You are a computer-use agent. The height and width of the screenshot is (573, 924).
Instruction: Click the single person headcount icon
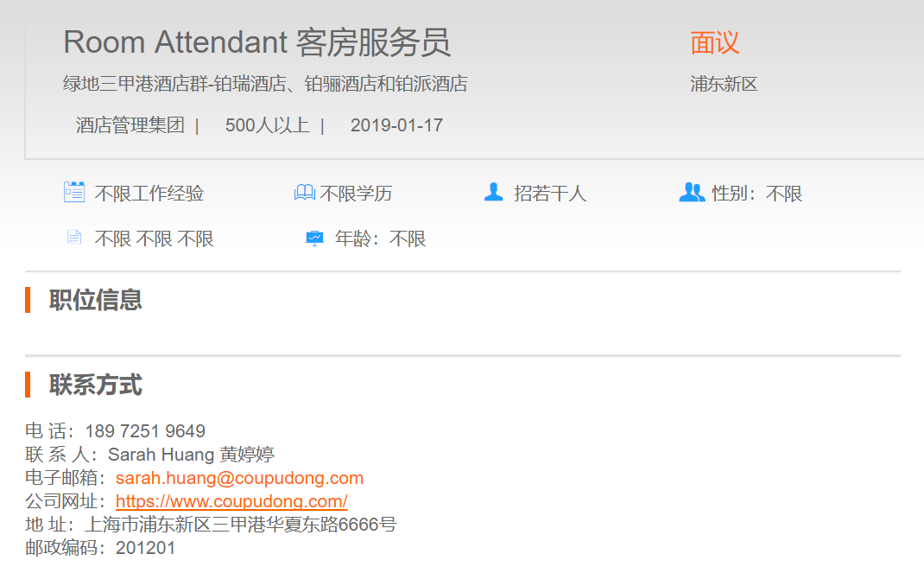click(493, 192)
